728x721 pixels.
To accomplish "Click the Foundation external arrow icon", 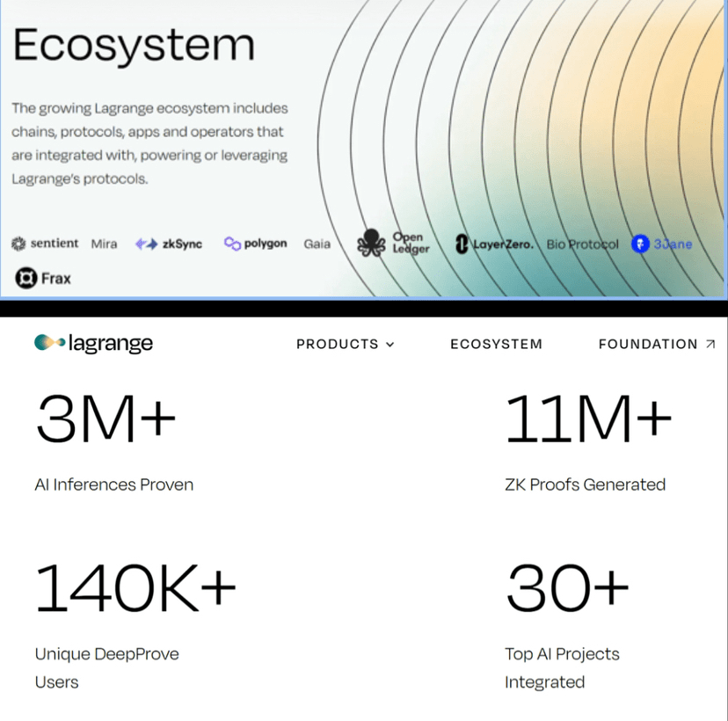I will [710, 344].
